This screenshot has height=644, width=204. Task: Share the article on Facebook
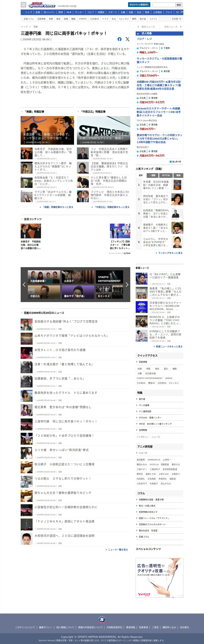pos(119,39)
